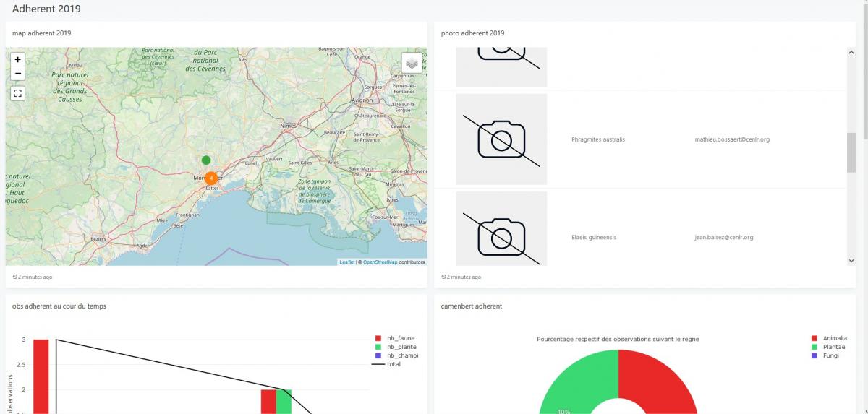This screenshot has height=414, width=868.
Task: Toggle Animalia in the pie chart legend
Action: [829, 338]
